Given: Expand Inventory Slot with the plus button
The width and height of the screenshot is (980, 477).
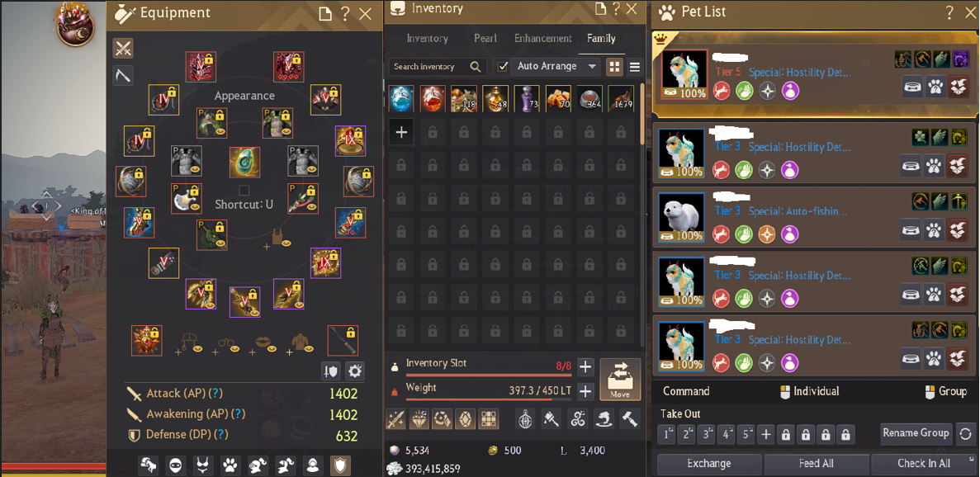Looking at the screenshot, I should [x=585, y=366].
